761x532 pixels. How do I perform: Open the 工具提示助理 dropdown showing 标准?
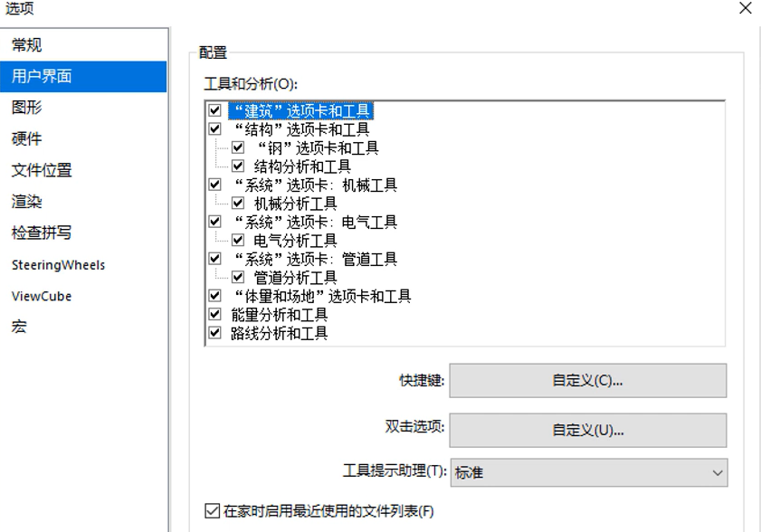(589, 472)
